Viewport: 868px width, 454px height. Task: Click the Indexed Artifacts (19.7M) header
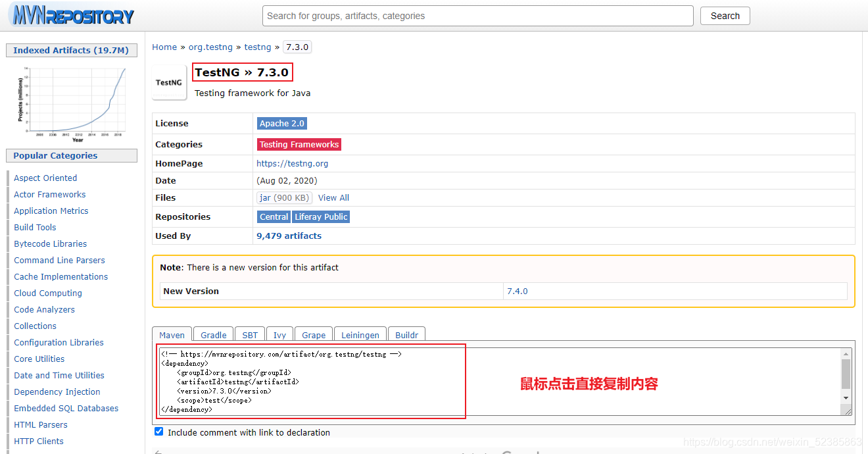click(x=72, y=50)
